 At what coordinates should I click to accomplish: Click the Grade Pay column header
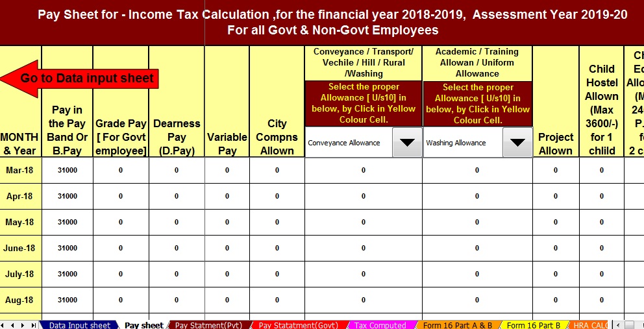point(121,137)
